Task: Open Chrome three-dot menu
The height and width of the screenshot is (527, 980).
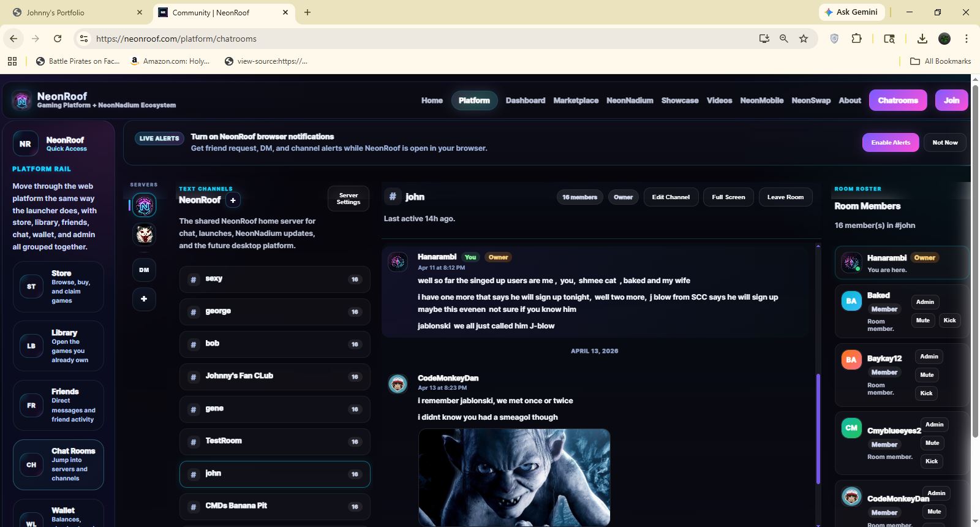Action: [x=967, y=39]
